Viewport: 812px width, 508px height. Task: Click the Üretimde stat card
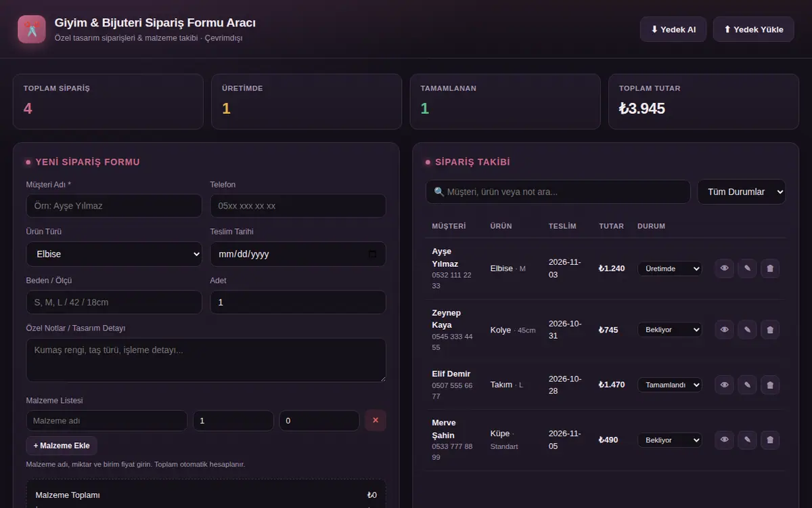coord(307,102)
